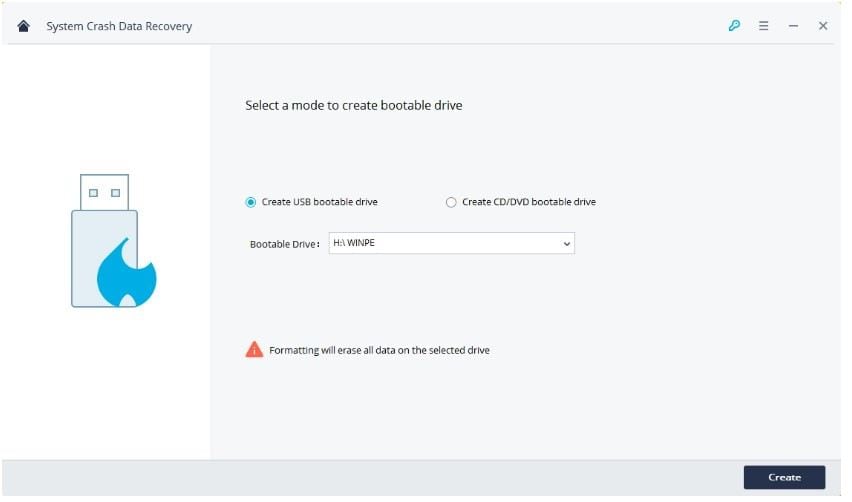This screenshot has width=852, height=502.
Task: Click the 'Select a mode to create bootable drive' heading
Action: coord(354,105)
